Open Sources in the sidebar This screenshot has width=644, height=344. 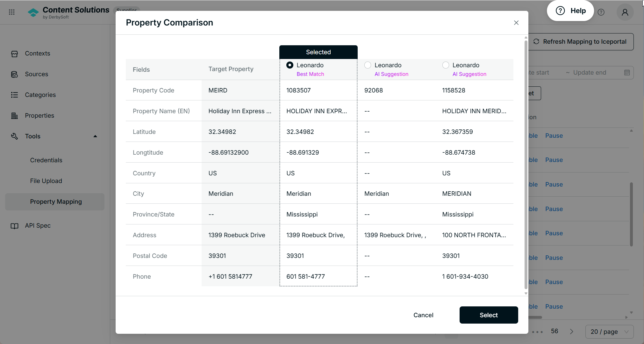click(x=37, y=74)
